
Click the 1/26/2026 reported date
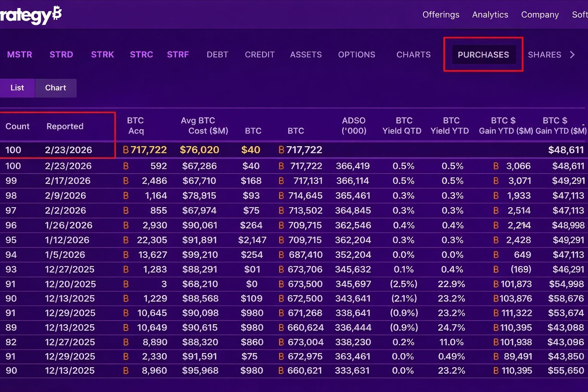[69, 225]
